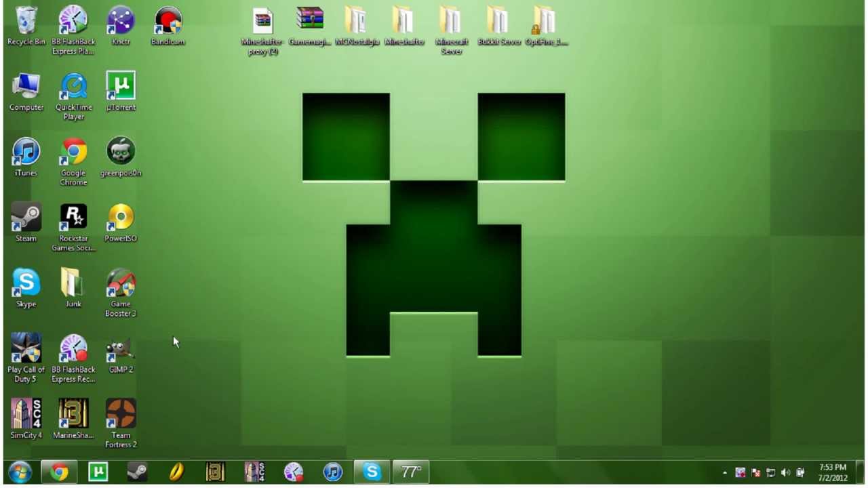Launch Google Chrome from the desktop

(x=73, y=162)
